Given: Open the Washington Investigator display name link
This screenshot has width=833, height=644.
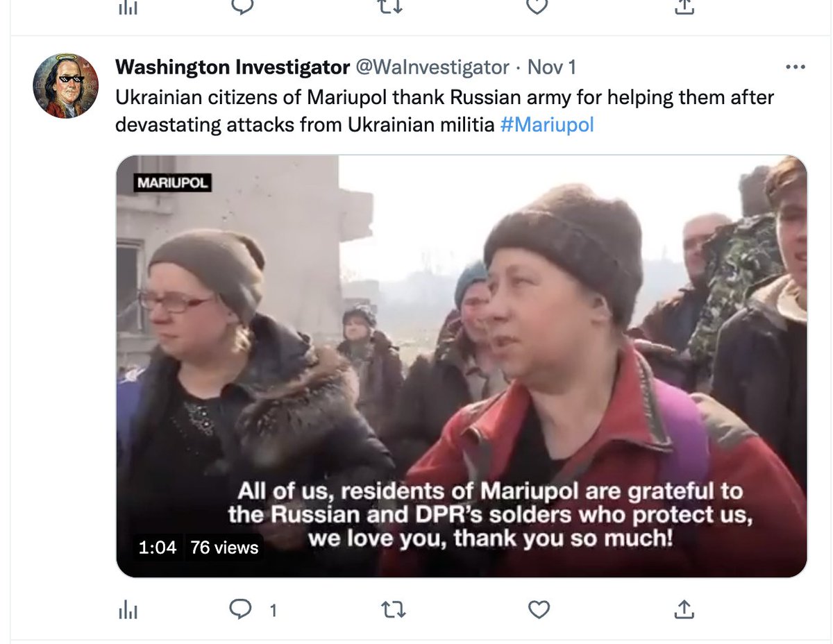Looking at the screenshot, I should click(x=233, y=67).
